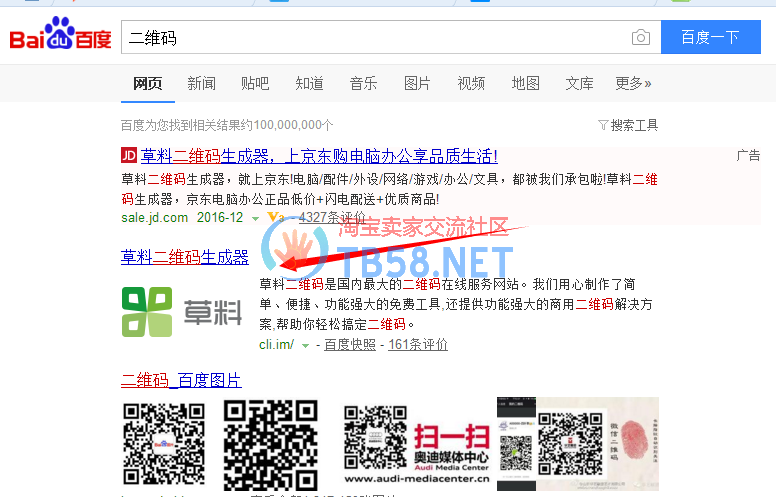Expand dropdown arrow next to sale.jd.com
The height and width of the screenshot is (497, 776).
click(x=255, y=218)
